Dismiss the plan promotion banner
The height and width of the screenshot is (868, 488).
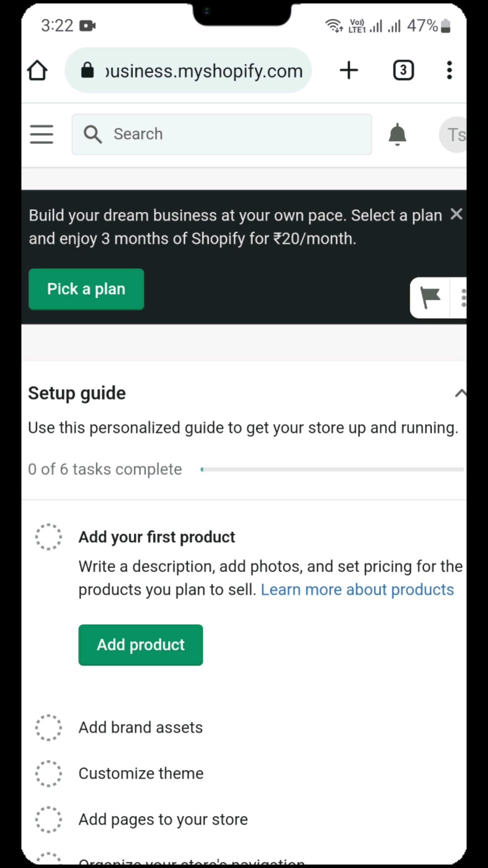pyautogui.click(x=456, y=214)
